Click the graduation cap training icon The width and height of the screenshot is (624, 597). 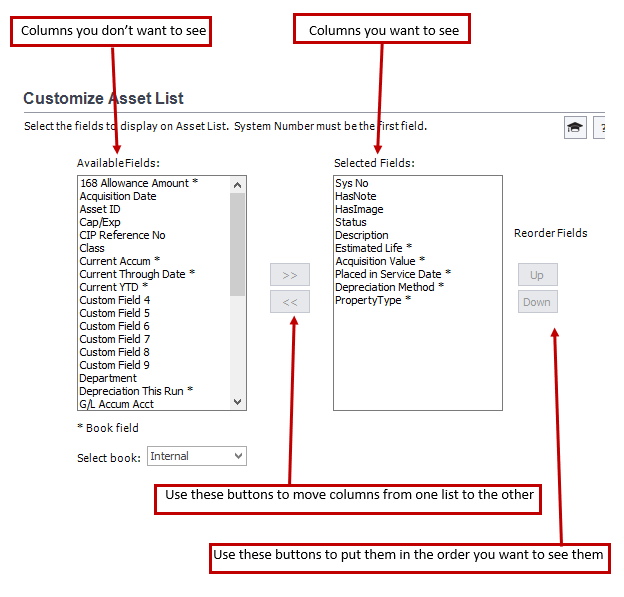click(x=575, y=127)
